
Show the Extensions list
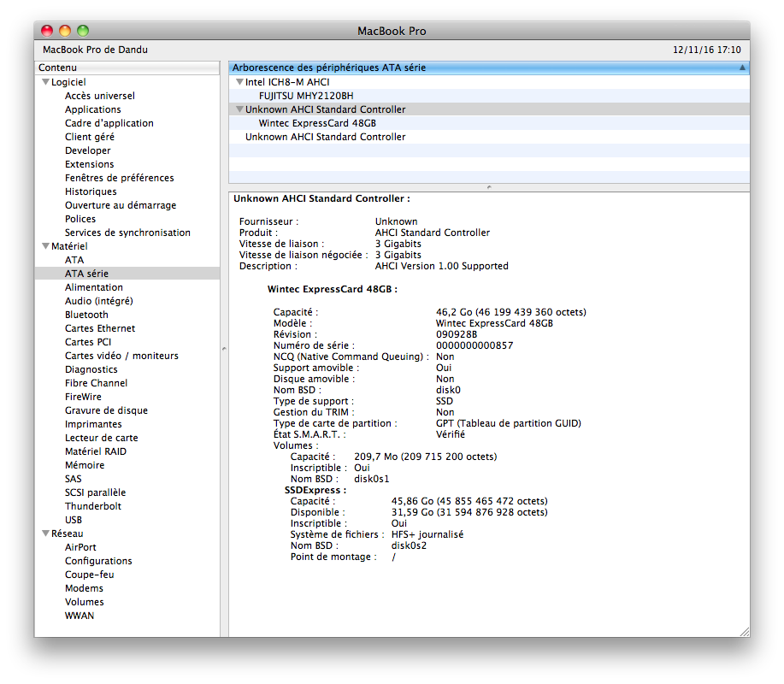90,164
